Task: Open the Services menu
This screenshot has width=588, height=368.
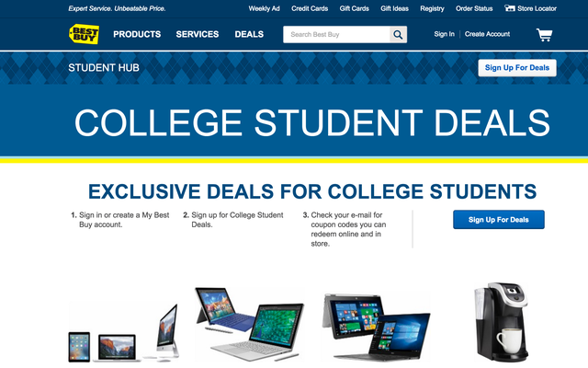Action: (x=198, y=35)
